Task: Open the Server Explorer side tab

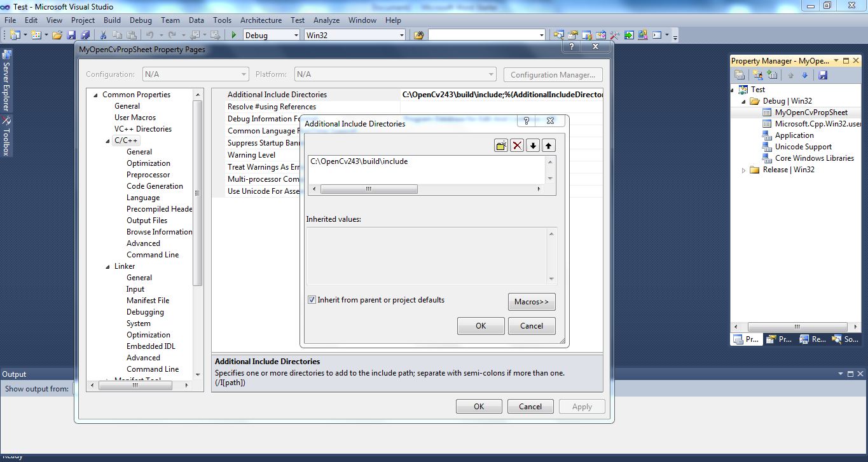Action: 6,82
